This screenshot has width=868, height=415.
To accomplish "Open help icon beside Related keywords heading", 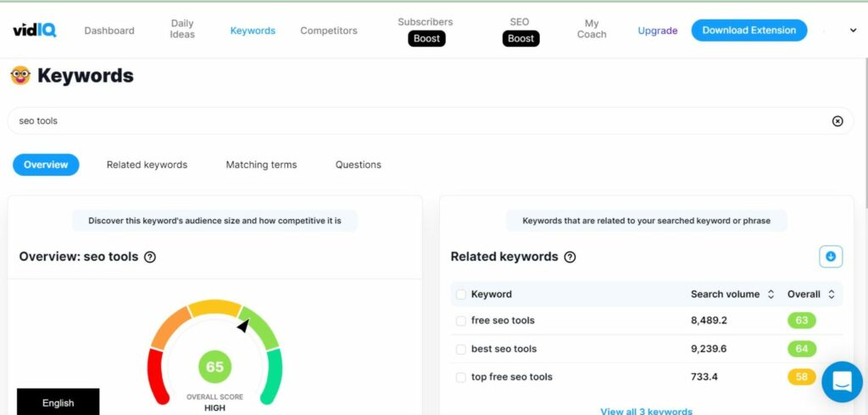I will pyautogui.click(x=570, y=257).
